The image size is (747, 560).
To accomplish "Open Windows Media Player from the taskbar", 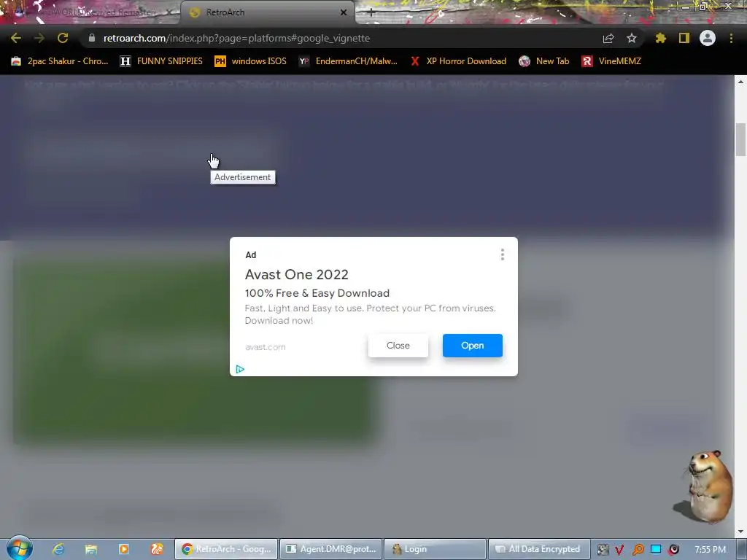I will coord(123,549).
